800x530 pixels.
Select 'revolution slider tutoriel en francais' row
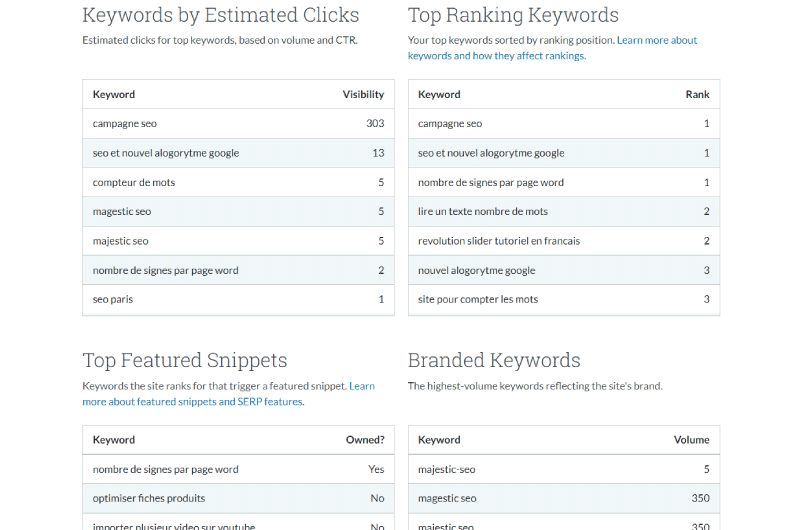(564, 241)
